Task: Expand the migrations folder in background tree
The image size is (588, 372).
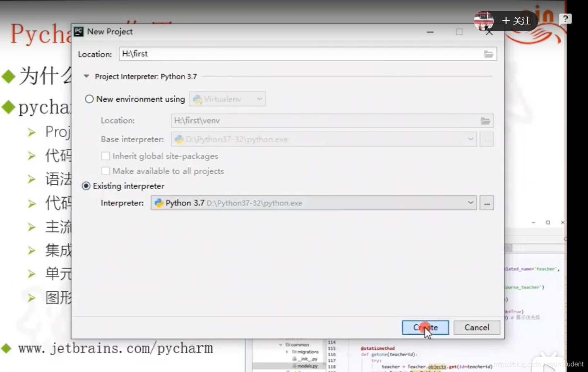Action: tap(287, 352)
